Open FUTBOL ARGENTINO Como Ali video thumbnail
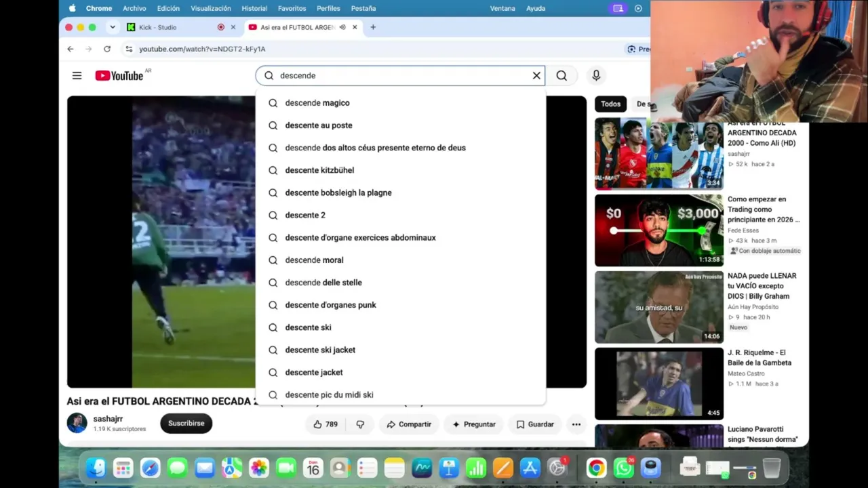The height and width of the screenshot is (488, 868). [x=659, y=155]
